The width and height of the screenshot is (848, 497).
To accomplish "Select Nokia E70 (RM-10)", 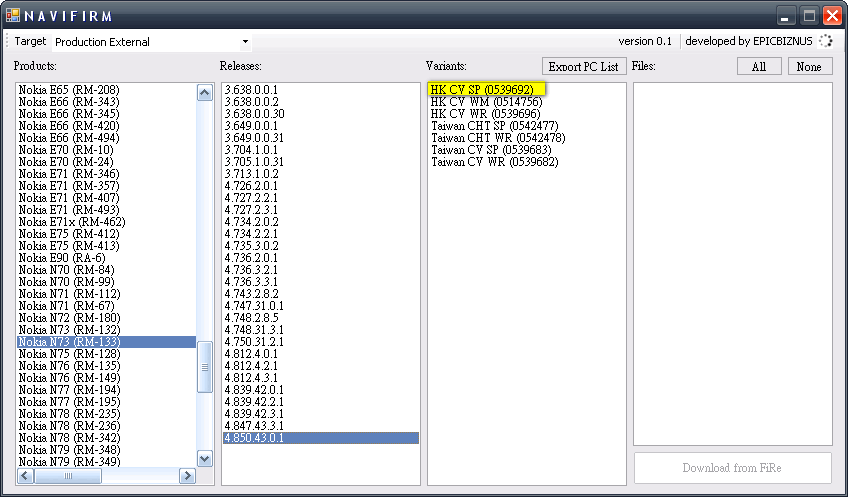I will click(x=66, y=150).
